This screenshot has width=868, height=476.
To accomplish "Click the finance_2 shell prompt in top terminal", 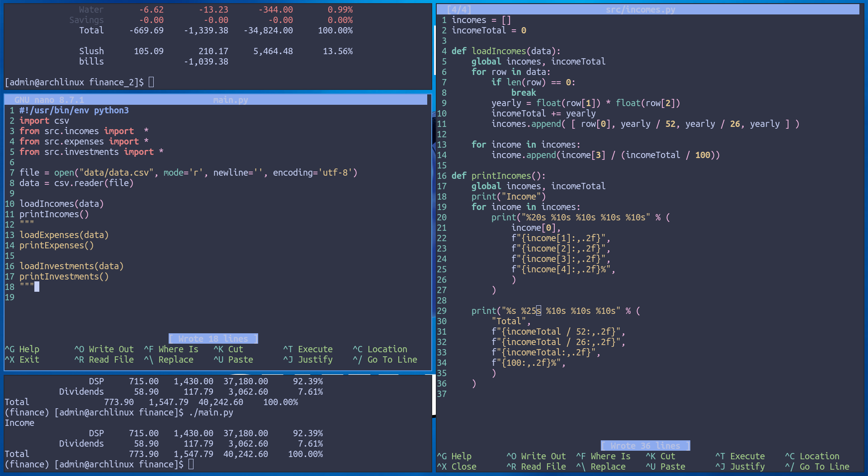I will point(74,82).
